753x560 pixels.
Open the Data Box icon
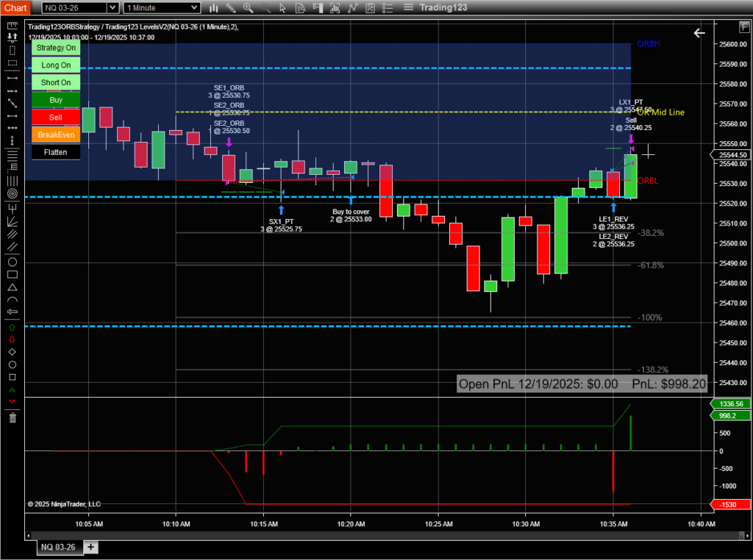[x=300, y=8]
